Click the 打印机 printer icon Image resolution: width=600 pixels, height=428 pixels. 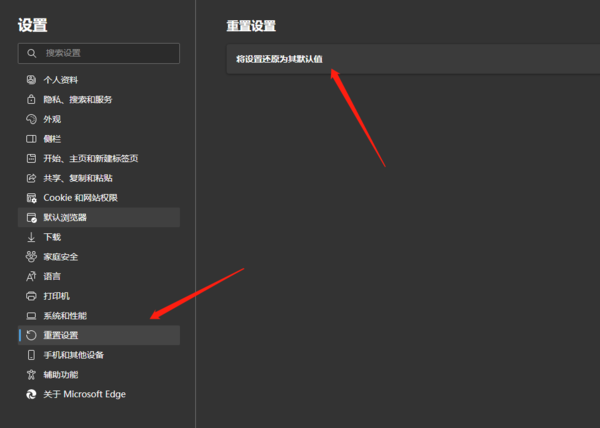tap(31, 296)
